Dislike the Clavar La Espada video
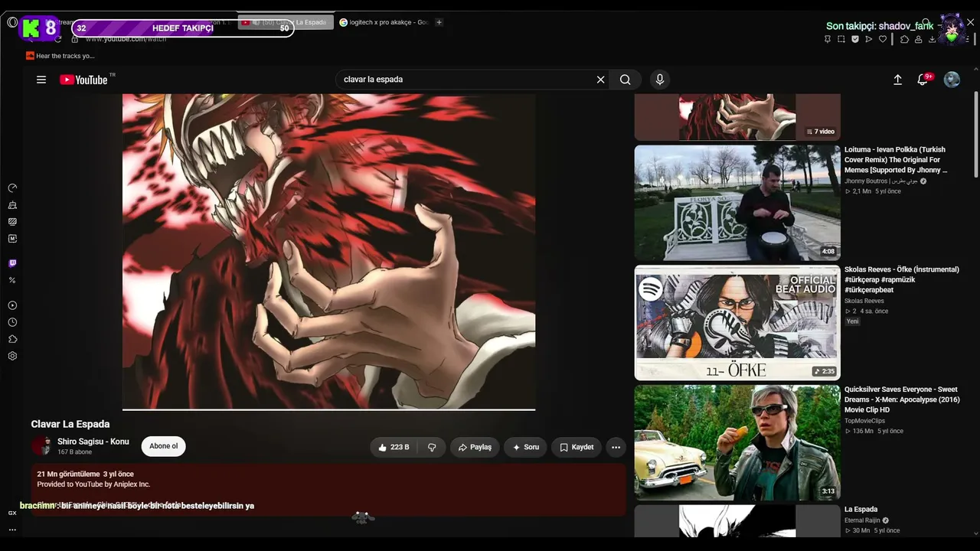 click(432, 447)
